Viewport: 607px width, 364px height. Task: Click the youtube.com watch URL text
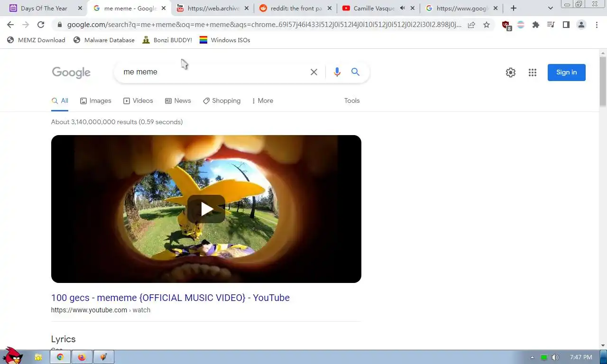(101, 310)
